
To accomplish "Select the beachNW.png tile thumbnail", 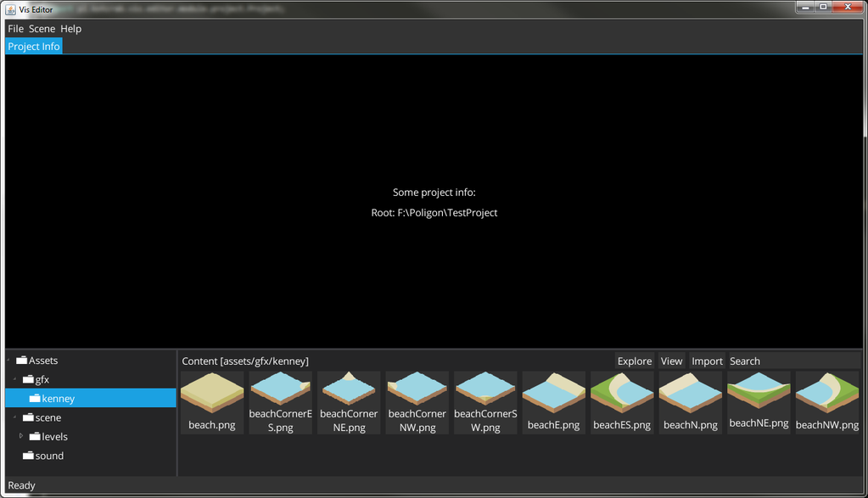I will point(826,394).
